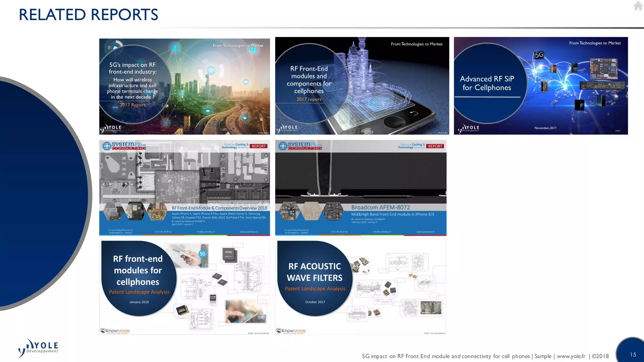Click the KnowMade logo on Acoustic Wave Filters cover
Viewport: 644px width, 362px height.
coord(291,331)
